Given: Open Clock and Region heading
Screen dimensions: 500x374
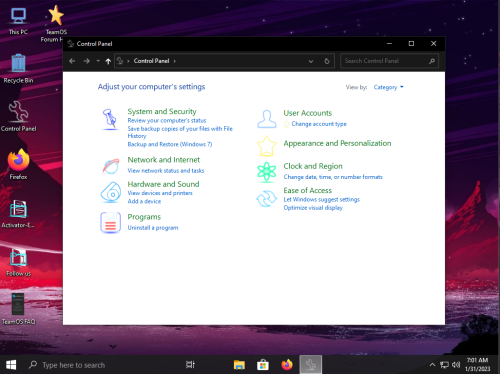Looking at the screenshot, I should tap(313, 166).
